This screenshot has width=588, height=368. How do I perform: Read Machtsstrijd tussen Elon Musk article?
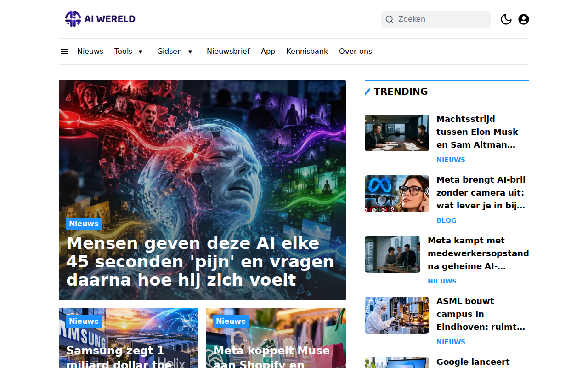(477, 132)
